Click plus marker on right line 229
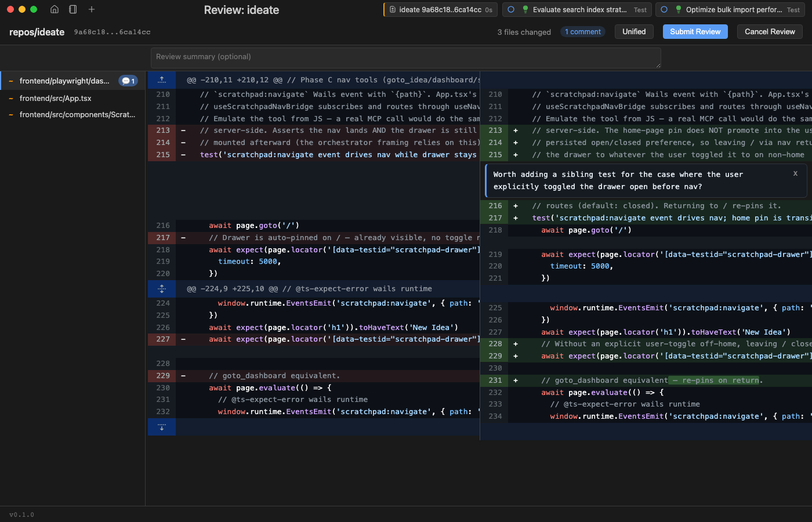Screen dimensions: 812x522 coord(516,356)
